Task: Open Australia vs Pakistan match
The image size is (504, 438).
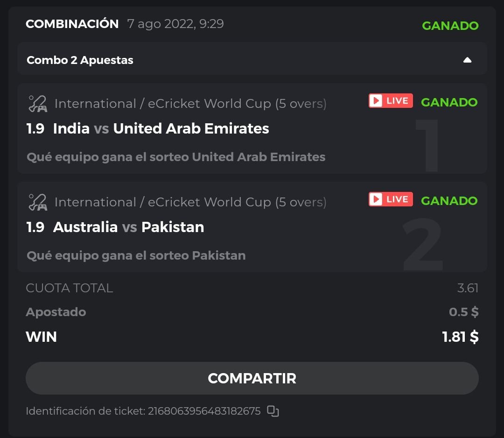Action: click(128, 227)
